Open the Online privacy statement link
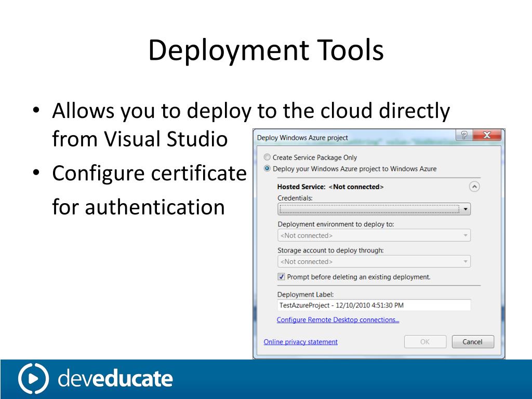532x399 pixels. coord(300,342)
